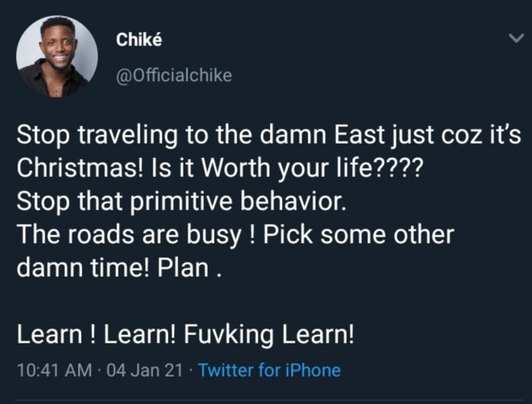This screenshot has width=532, height=404.
Task: Open the Chiké display name profile
Action: click(x=138, y=41)
